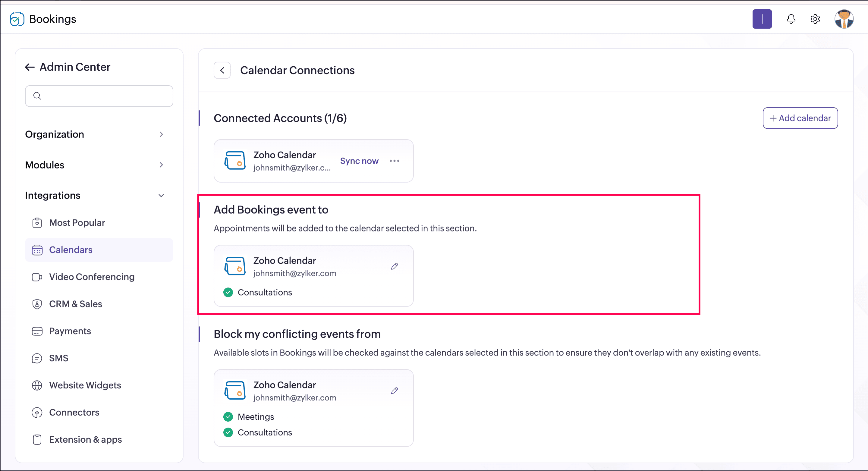Screen dimensions: 868x471
Task: Click the Add Bookings event to heading
Action: [271, 210]
